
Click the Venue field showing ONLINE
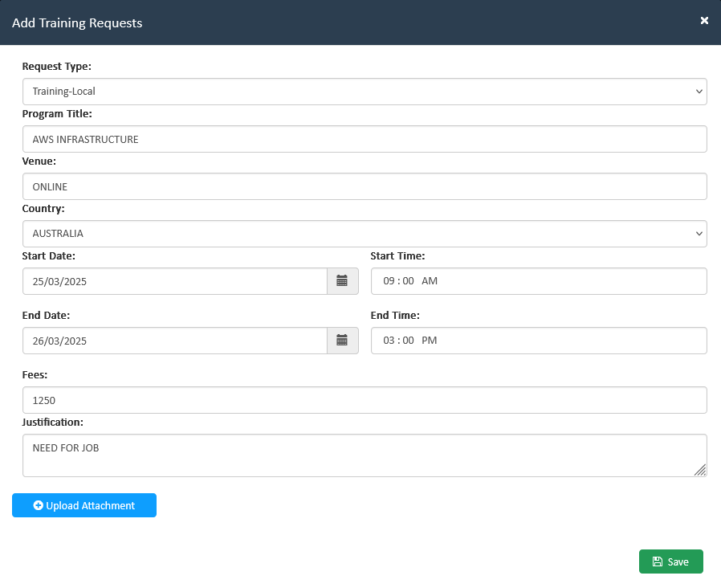point(365,186)
